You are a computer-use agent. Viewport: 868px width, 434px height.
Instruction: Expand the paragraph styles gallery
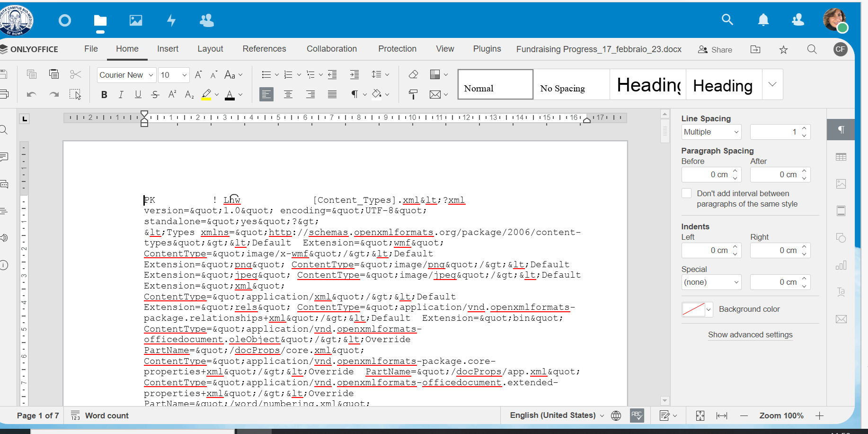772,84
